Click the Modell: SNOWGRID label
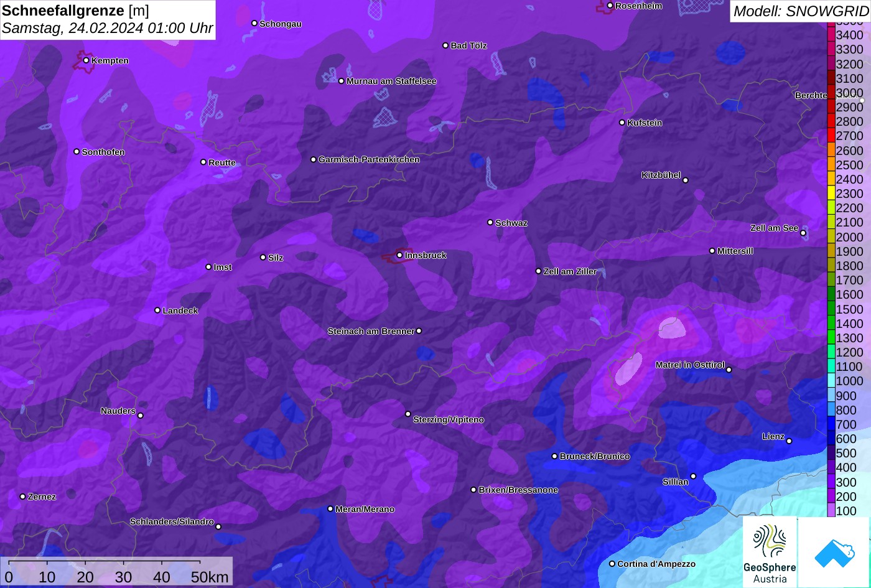 click(801, 11)
